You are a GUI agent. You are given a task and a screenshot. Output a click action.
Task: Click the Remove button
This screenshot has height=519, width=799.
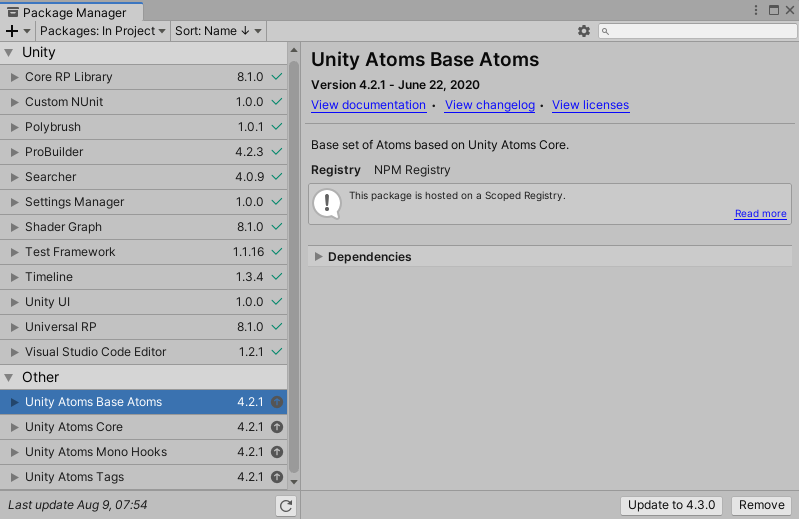click(761, 505)
